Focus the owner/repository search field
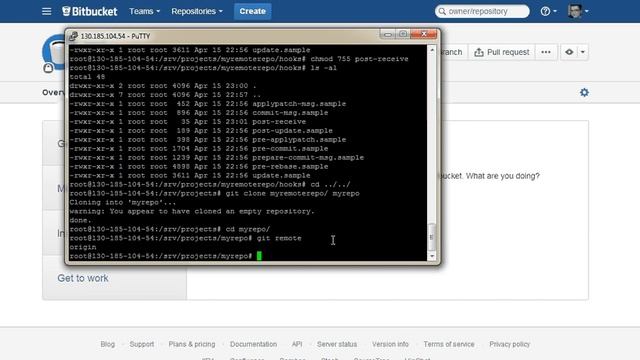This screenshot has width=640, height=360. 482,11
